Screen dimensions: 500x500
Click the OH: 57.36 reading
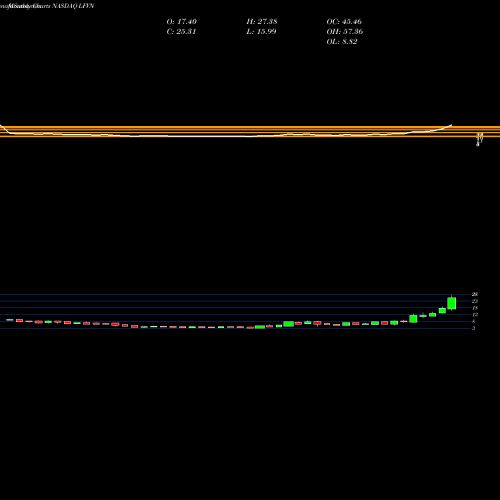(x=345, y=32)
